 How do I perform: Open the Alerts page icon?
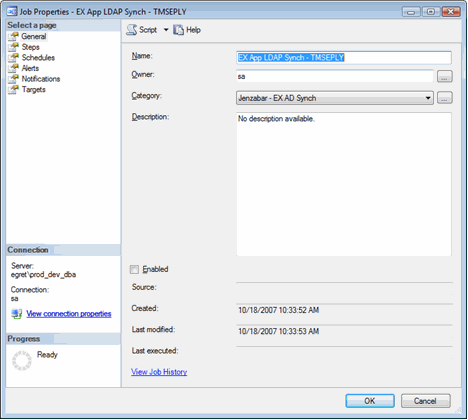(14, 68)
